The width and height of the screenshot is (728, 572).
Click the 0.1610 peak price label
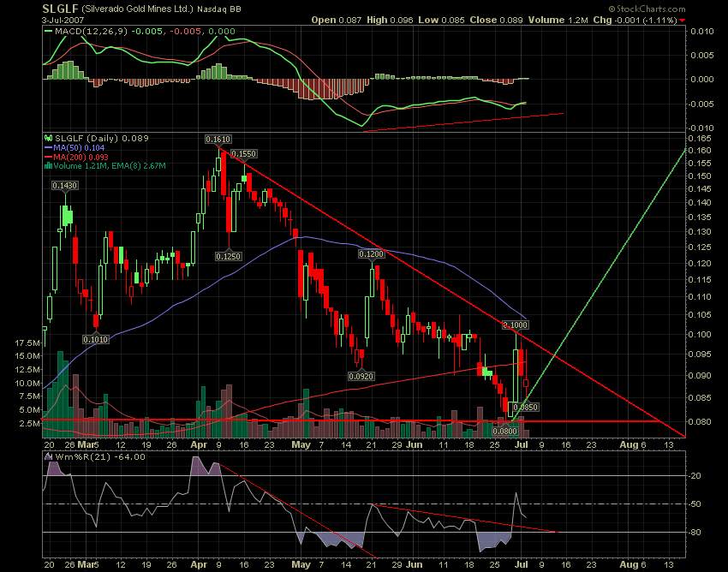coord(218,140)
